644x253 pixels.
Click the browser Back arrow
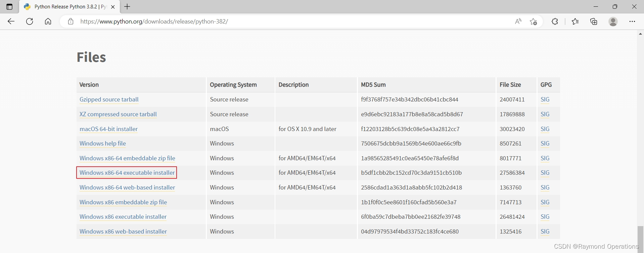[x=11, y=22]
